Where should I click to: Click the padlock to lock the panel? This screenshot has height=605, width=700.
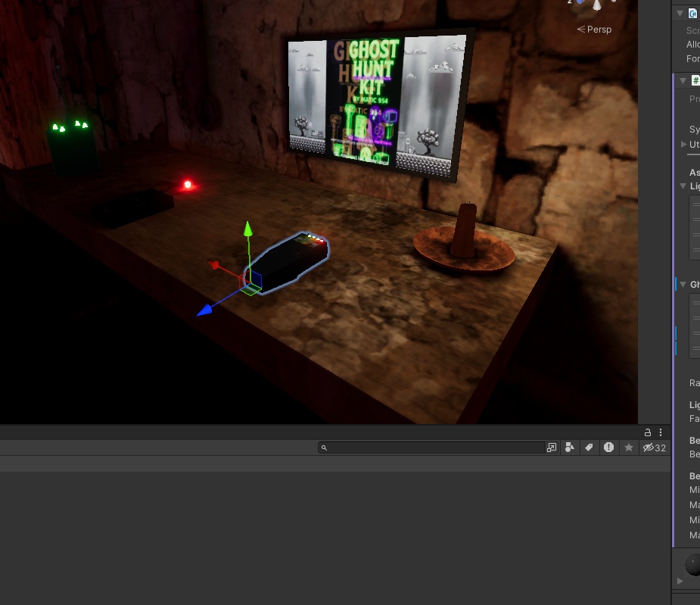646,432
